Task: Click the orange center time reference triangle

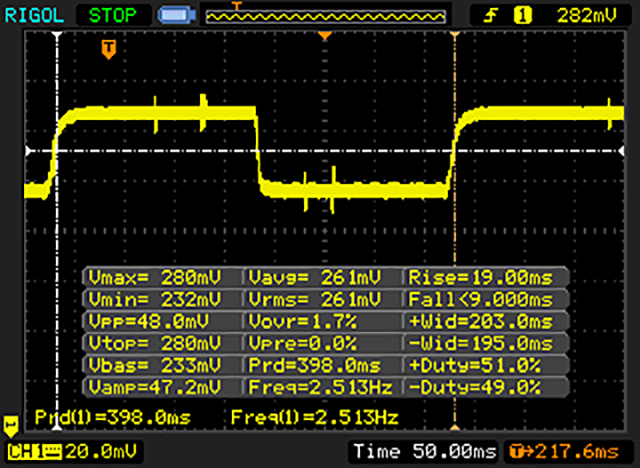Action: click(325, 36)
